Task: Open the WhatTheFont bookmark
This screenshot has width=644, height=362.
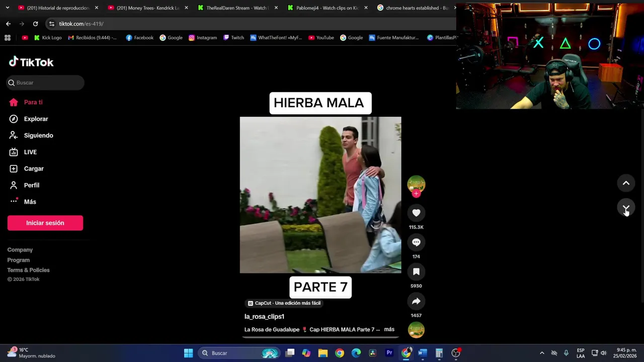Action: [276, 38]
